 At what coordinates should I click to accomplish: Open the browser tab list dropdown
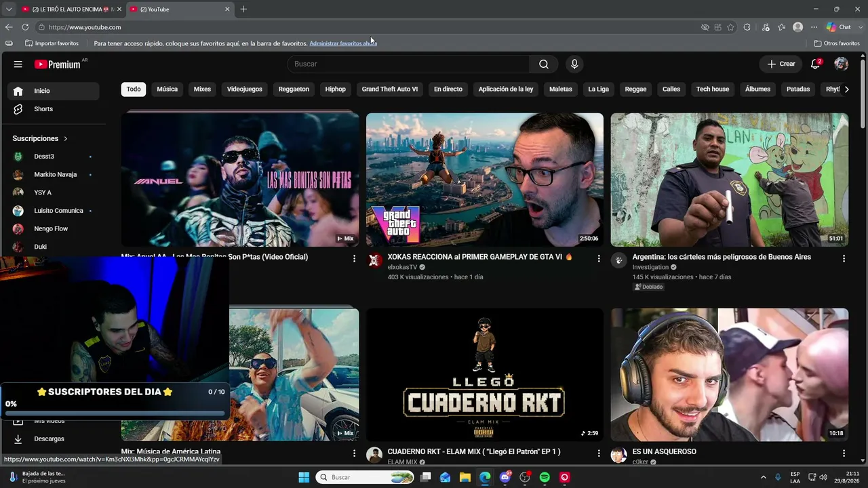click(9, 9)
